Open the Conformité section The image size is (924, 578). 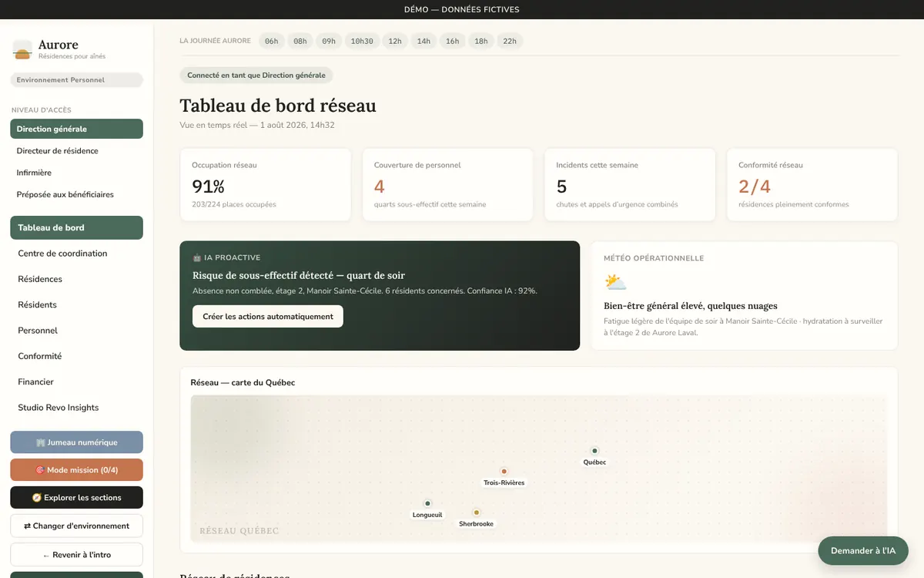[x=76, y=356]
